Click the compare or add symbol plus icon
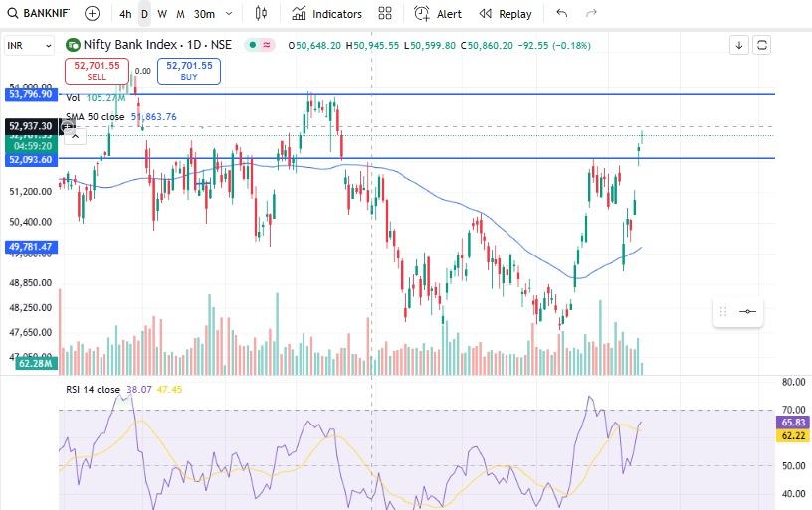The height and width of the screenshot is (510, 812). [x=92, y=14]
